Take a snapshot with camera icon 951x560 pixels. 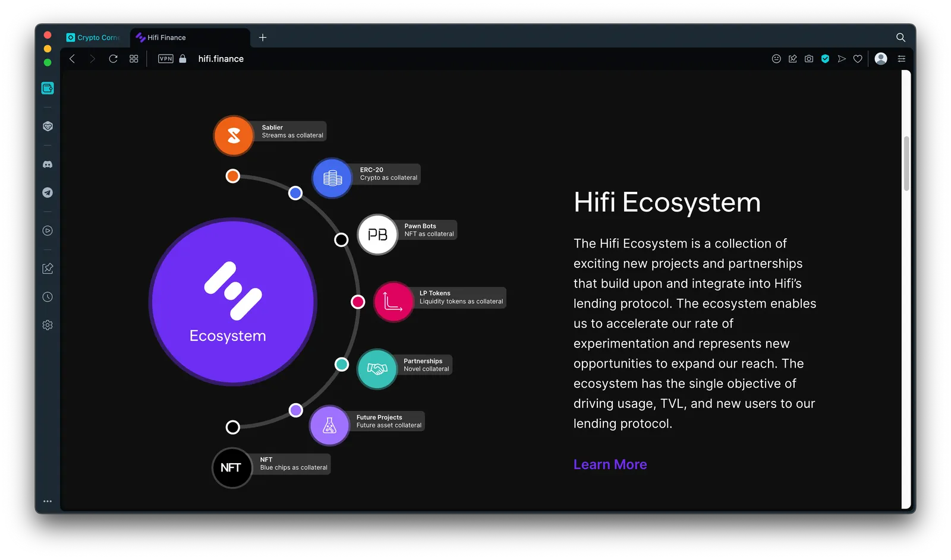(x=809, y=59)
